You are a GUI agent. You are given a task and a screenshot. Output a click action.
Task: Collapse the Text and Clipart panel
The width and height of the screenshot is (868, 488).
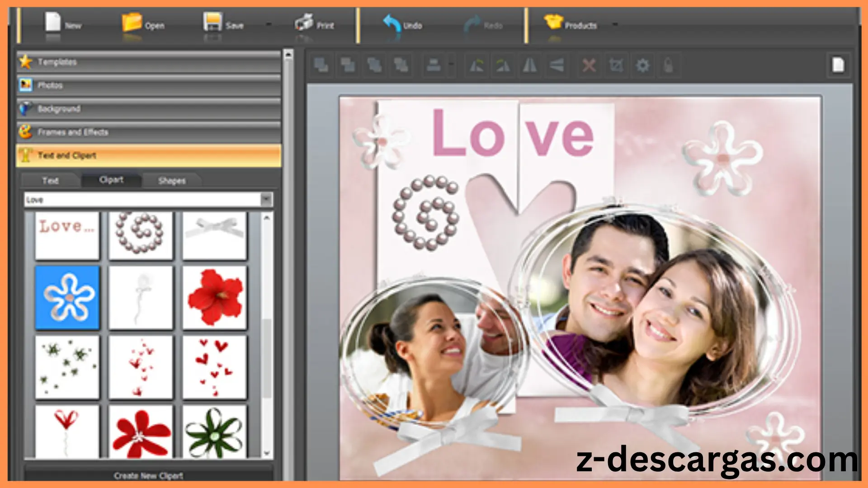(x=149, y=156)
